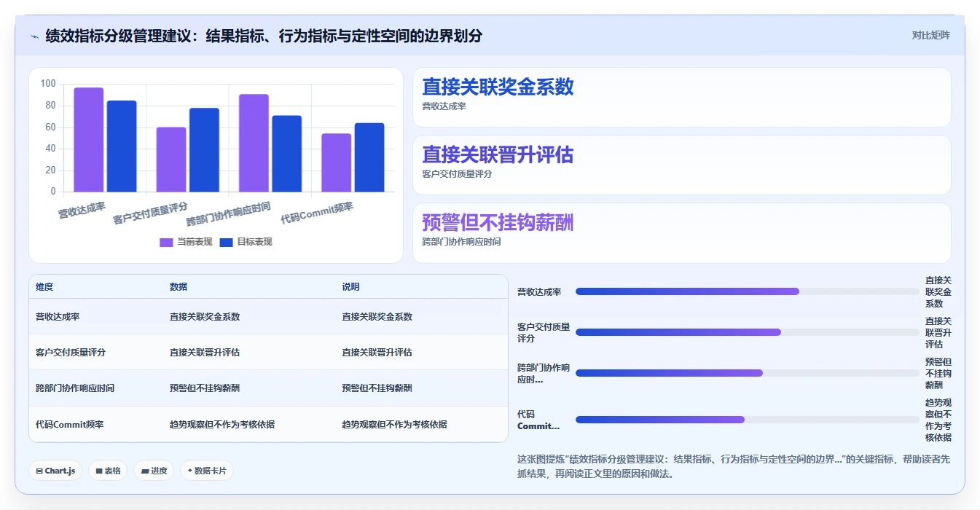Click the 说明 table column header
This screenshot has width=980, height=510.
click(350, 287)
